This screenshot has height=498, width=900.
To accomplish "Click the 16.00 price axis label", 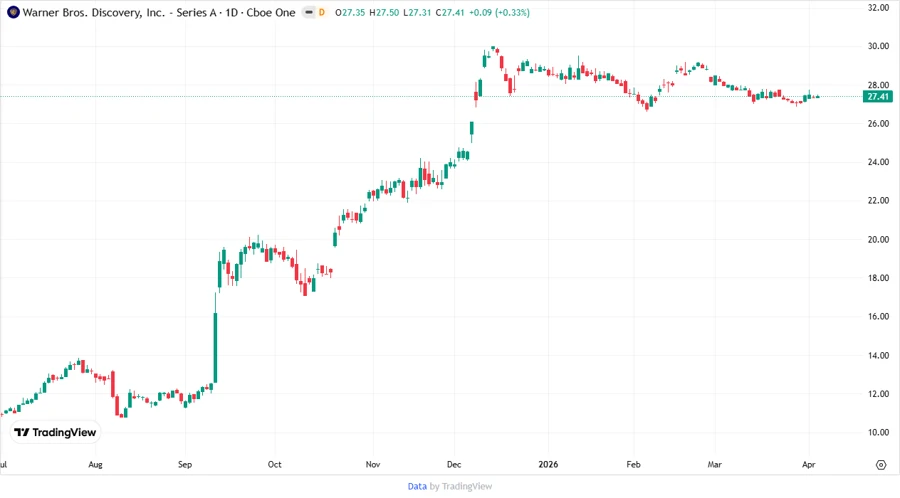I will pos(878,317).
